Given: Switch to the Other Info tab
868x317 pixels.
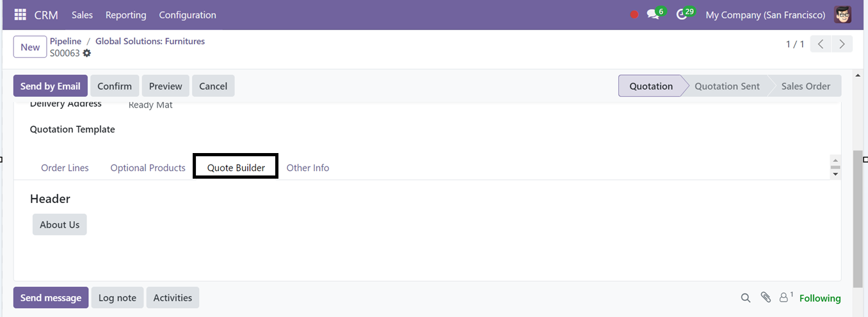Looking at the screenshot, I should [308, 168].
